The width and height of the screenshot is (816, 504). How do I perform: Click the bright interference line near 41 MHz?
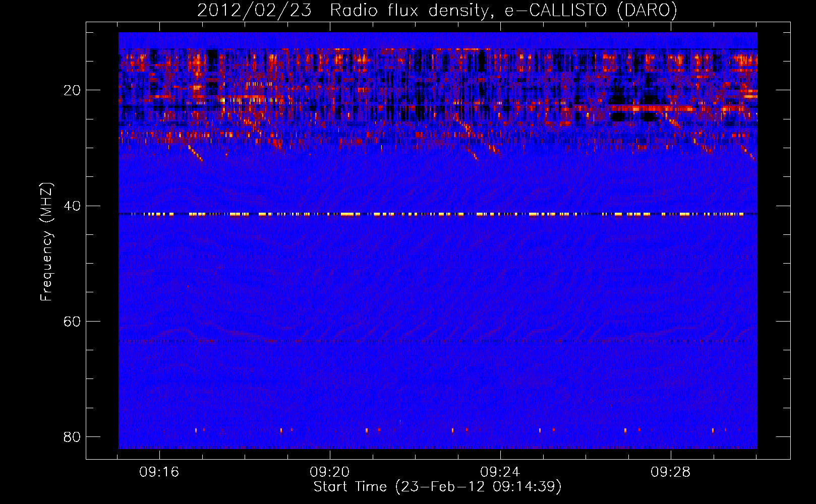click(x=438, y=214)
